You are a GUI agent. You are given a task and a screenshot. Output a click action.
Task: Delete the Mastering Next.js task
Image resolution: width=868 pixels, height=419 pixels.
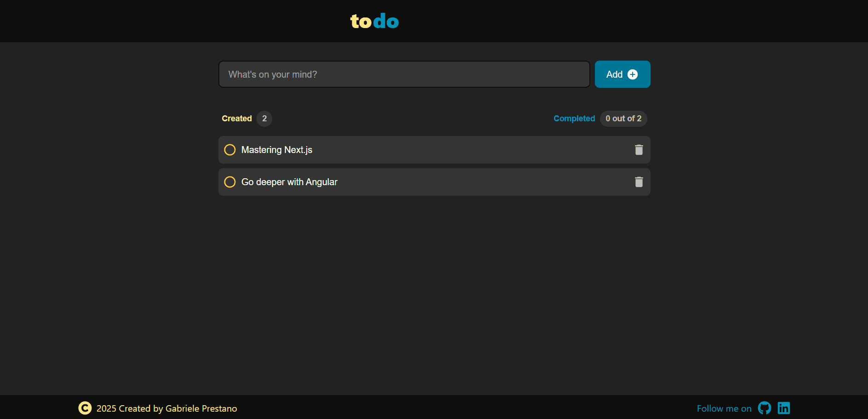coord(639,150)
